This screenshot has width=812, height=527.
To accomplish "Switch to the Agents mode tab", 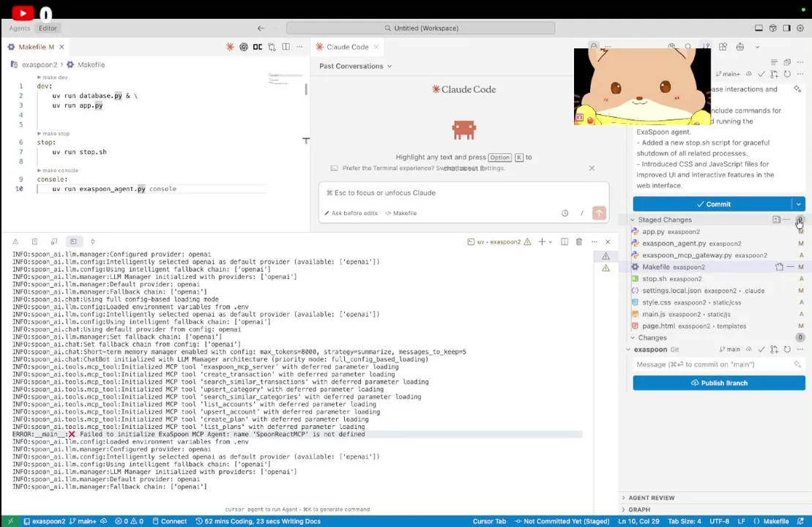I will [x=20, y=28].
